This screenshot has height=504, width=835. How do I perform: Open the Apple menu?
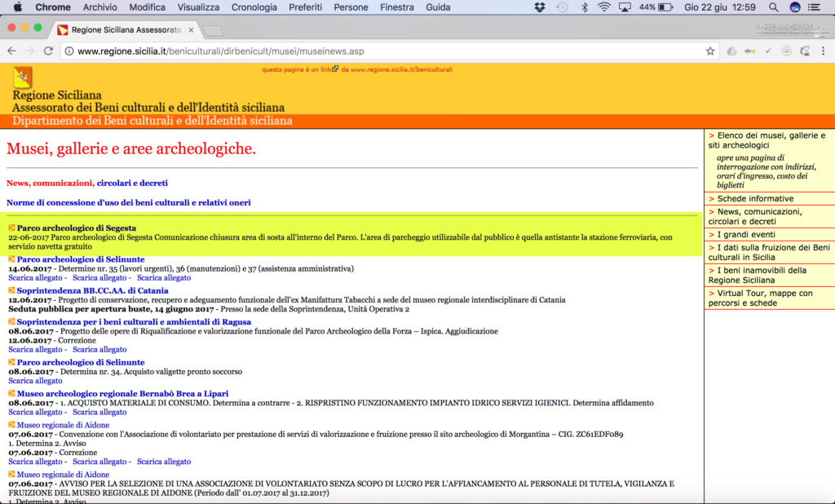coord(18,7)
